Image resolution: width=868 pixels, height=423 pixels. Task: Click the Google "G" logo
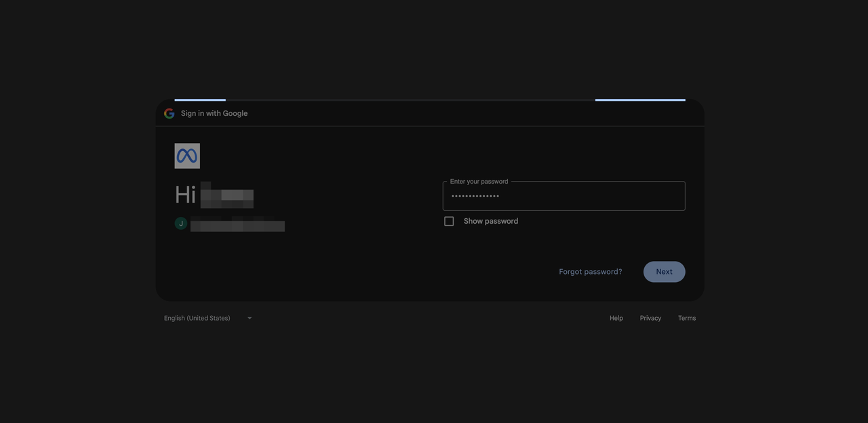point(170,113)
